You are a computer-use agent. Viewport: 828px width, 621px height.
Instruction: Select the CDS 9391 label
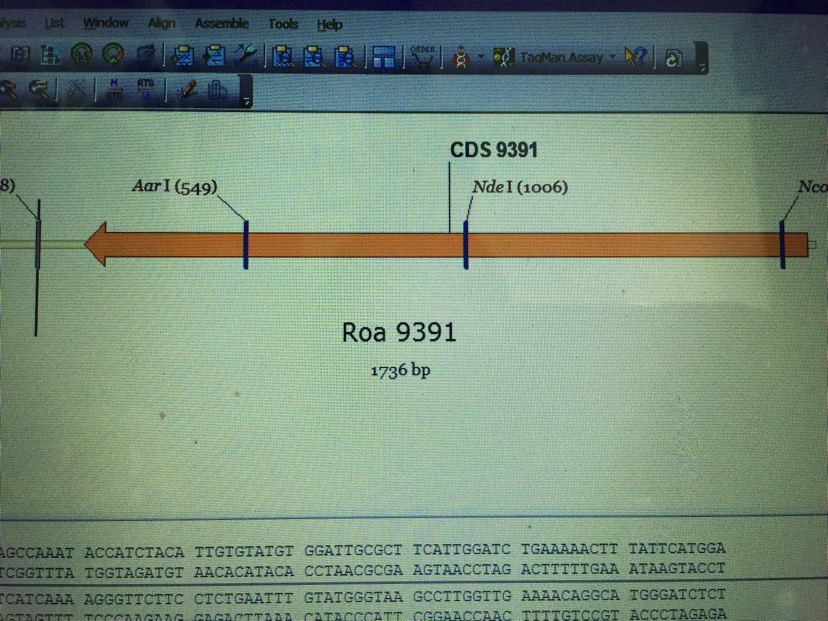(494, 150)
